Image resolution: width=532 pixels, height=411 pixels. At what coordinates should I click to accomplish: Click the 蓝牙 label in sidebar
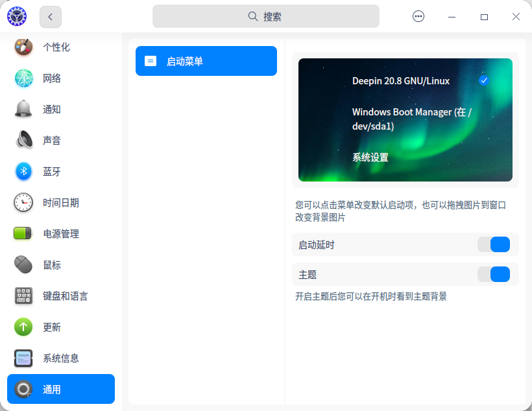[x=52, y=172]
